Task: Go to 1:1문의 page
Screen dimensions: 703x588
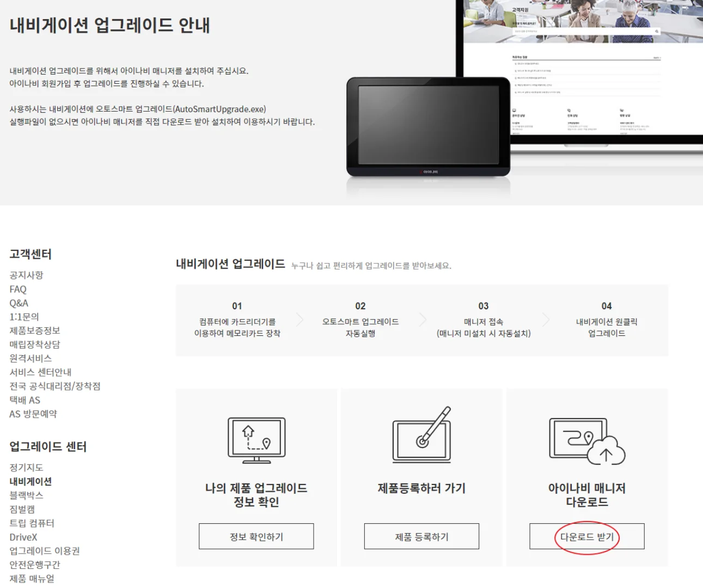Action: tap(24, 316)
